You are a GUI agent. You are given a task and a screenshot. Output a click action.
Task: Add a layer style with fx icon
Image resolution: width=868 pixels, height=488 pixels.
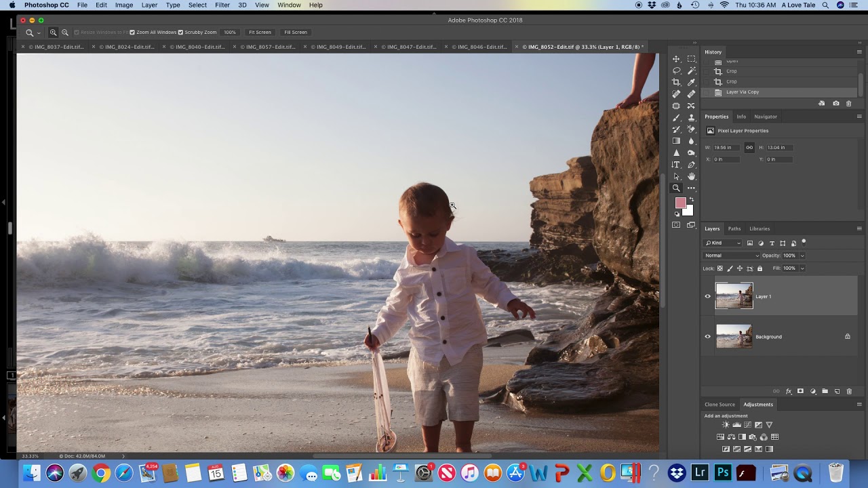pyautogui.click(x=789, y=391)
